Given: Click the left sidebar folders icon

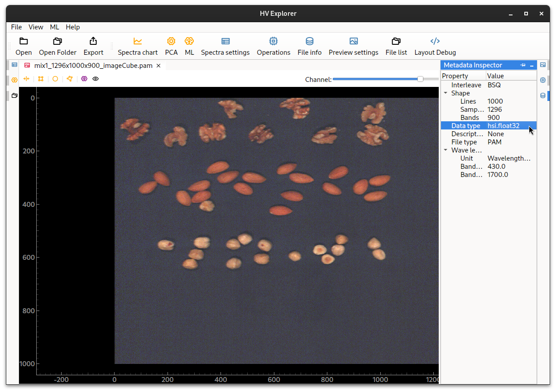Looking at the screenshot, I should pos(14,96).
